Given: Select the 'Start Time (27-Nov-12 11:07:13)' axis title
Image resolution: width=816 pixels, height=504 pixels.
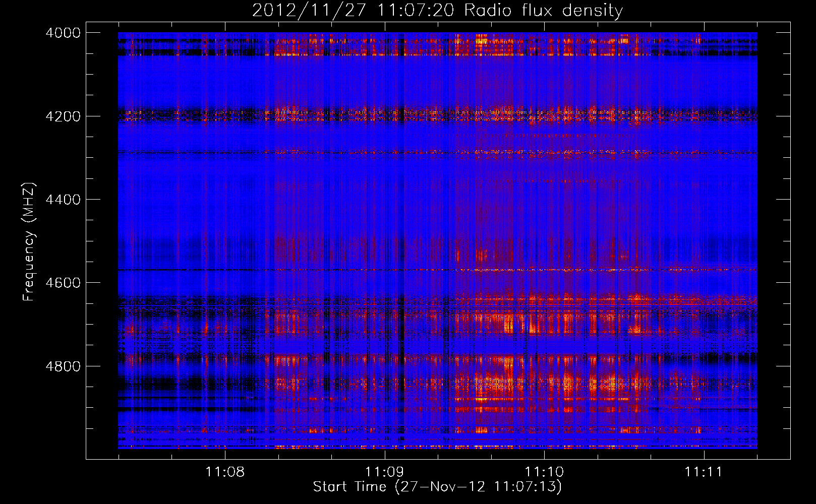Looking at the screenshot, I should tap(437, 487).
